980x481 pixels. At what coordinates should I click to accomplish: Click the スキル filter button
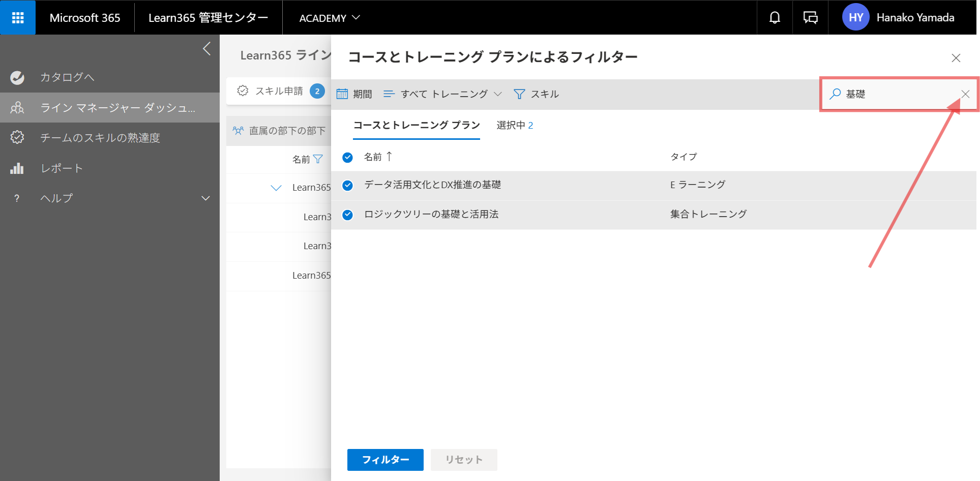coord(537,94)
